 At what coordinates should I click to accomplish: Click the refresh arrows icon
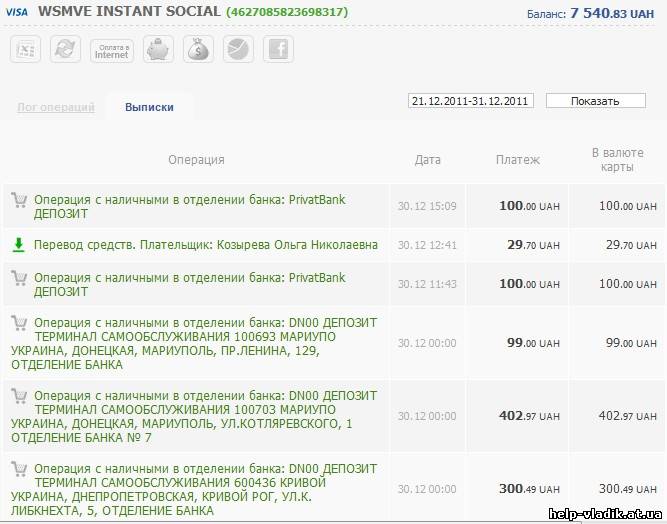point(66,49)
